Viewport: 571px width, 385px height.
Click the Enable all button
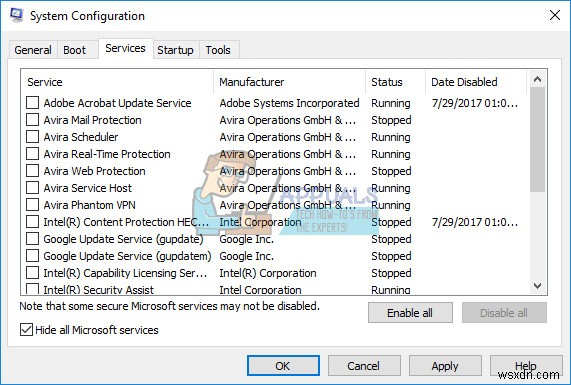pyautogui.click(x=410, y=313)
